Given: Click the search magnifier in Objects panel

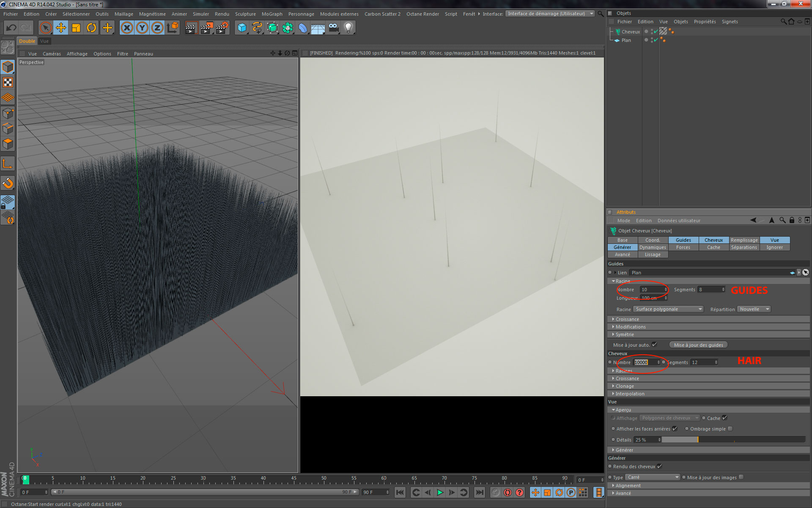Looking at the screenshot, I should pyautogui.click(x=783, y=22).
